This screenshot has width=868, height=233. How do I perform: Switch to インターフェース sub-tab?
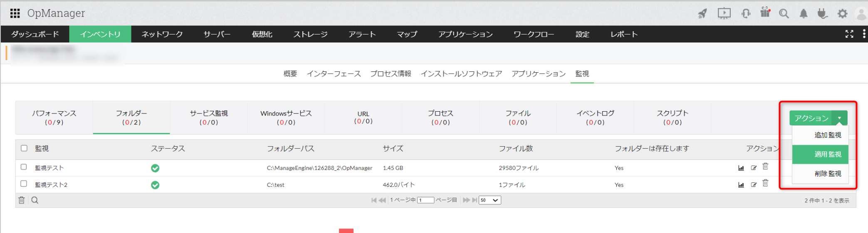coord(334,74)
